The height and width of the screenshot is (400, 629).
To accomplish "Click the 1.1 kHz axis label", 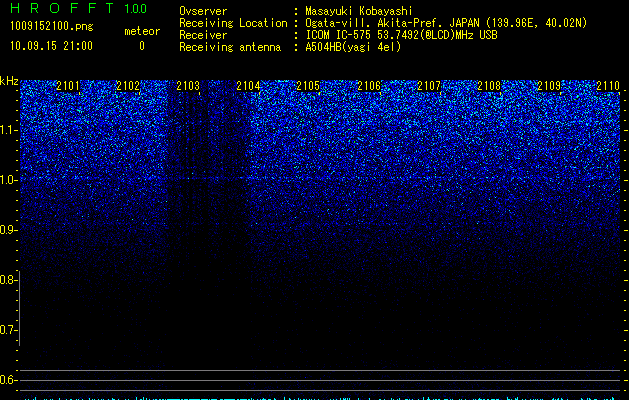I will click(8, 130).
